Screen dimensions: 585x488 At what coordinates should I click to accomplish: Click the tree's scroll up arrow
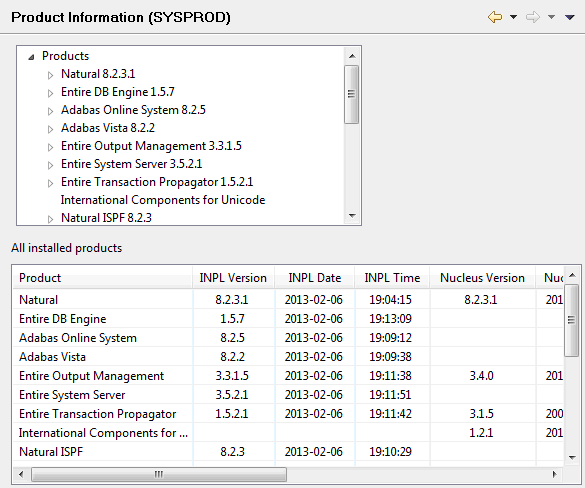point(351,56)
